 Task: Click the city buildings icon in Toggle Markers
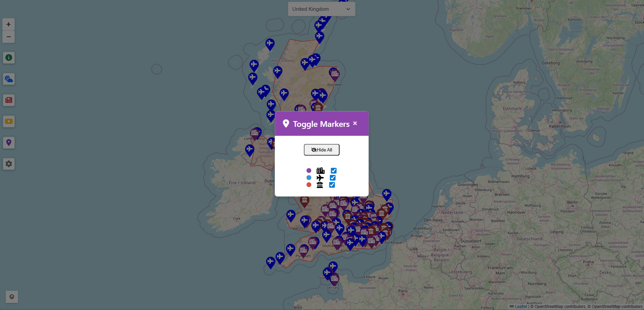[x=320, y=170]
